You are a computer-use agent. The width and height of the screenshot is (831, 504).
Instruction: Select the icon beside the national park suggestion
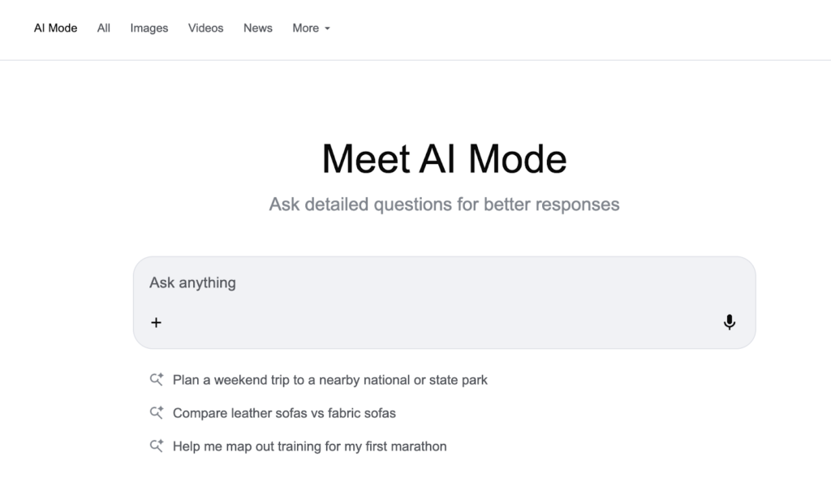point(157,379)
